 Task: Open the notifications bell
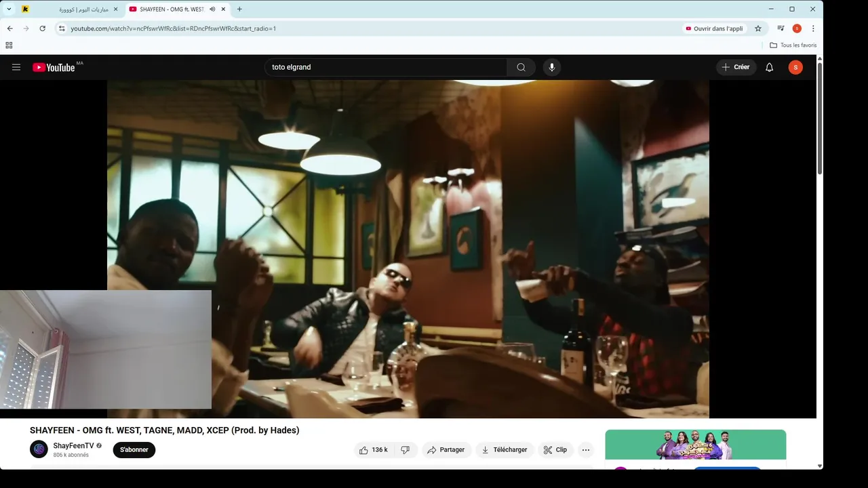point(769,67)
